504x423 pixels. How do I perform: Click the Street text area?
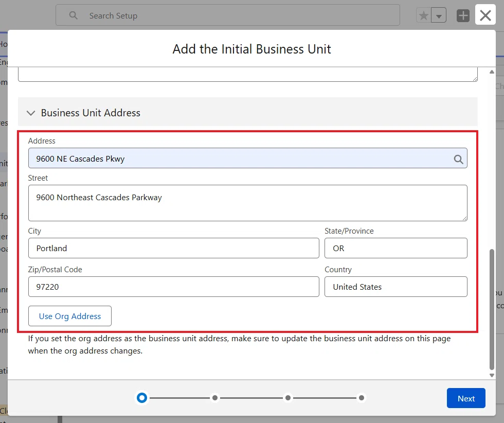tap(247, 203)
